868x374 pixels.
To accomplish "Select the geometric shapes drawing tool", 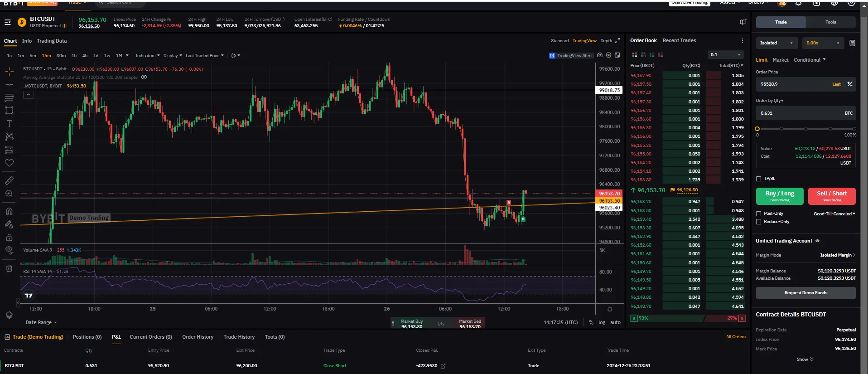I will [x=9, y=111].
